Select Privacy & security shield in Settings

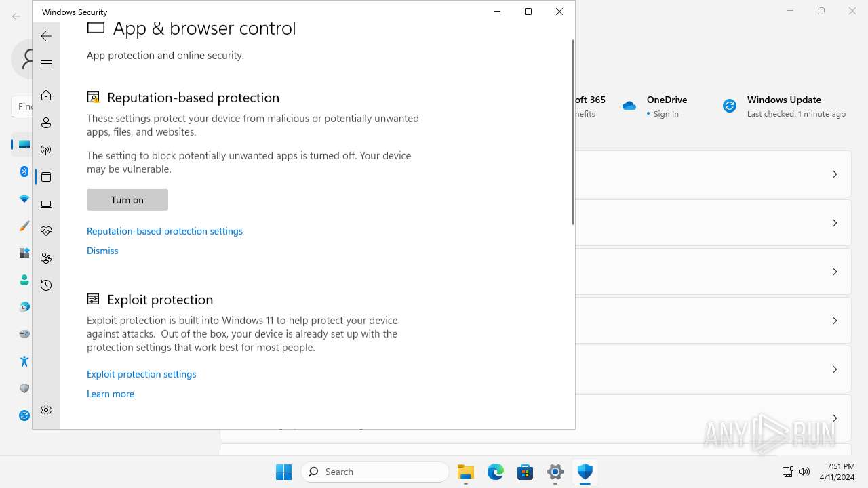pos(24,388)
